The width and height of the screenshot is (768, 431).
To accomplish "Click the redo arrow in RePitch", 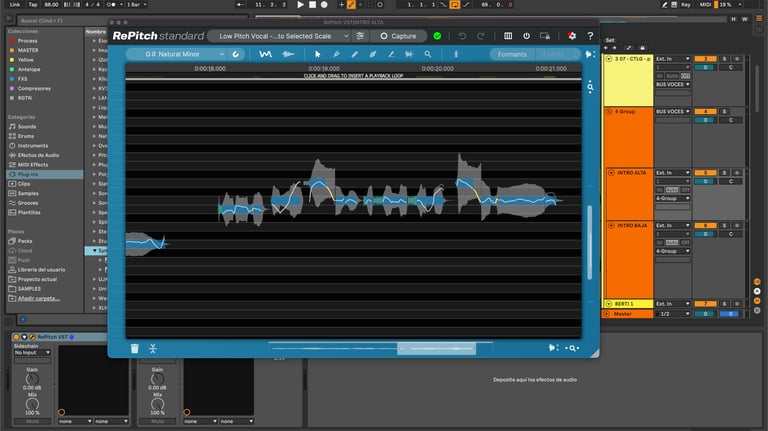I will (x=482, y=36).
